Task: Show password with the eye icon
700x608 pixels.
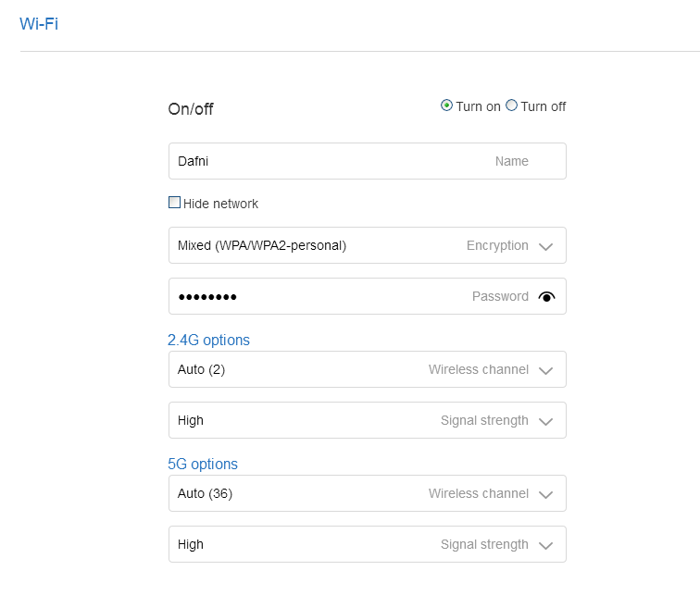Action: click(546, 297)
